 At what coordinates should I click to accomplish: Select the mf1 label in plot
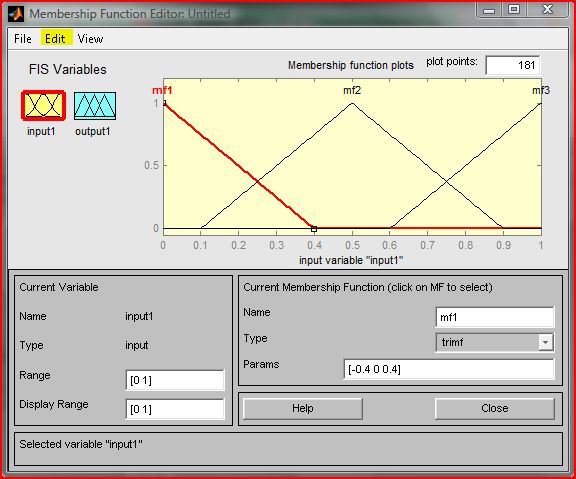(x=162, y=90)
